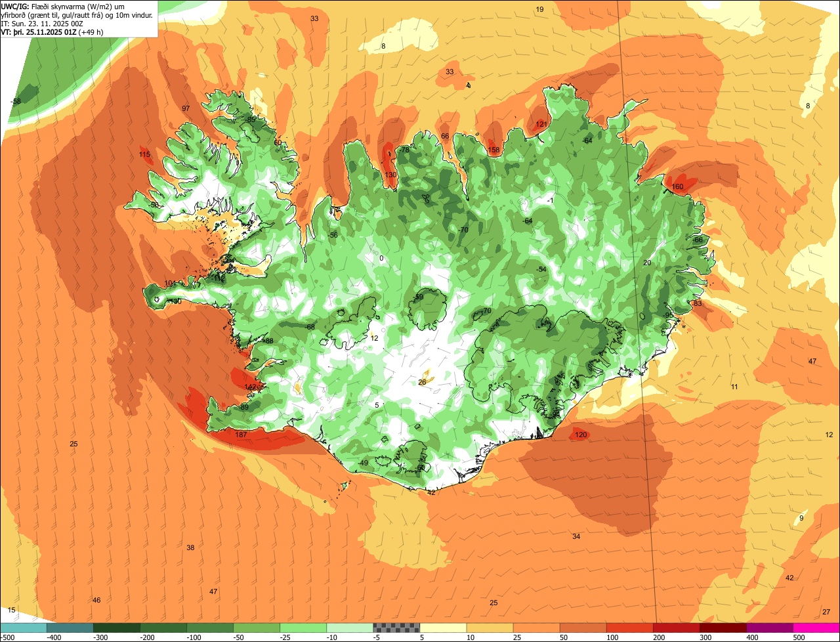The width and height of the screenshot is (840, 642).
Task: Select the legend swatch between -200 and -100
Action: click(163, 628)
